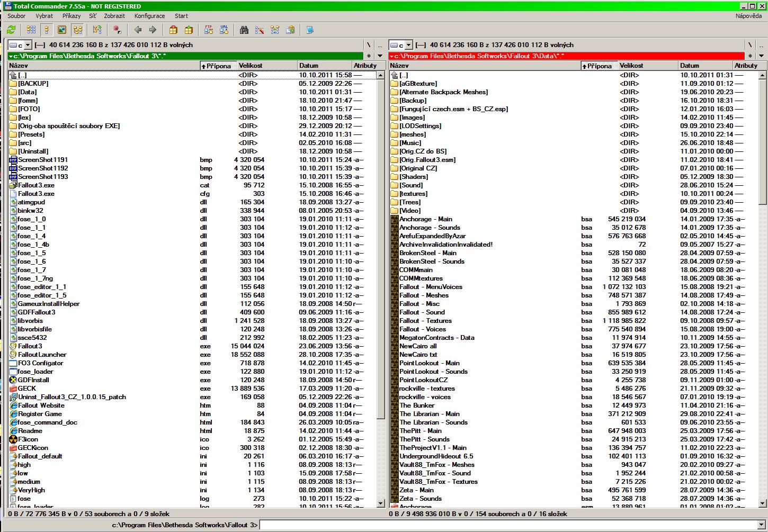
Task: Open the multi-rename tool icon
Action: coord(260,30)
